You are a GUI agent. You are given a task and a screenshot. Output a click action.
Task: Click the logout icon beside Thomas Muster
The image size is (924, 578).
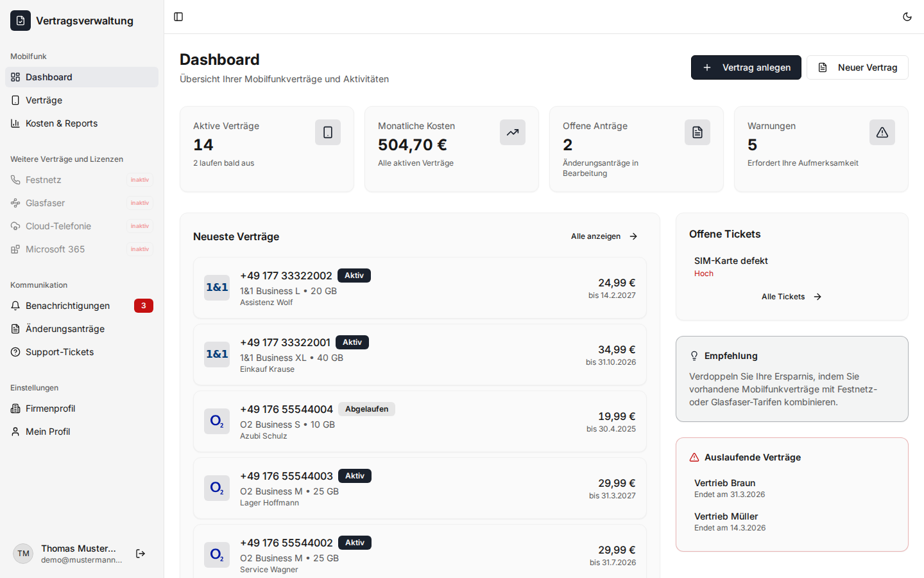pos(141,554)
